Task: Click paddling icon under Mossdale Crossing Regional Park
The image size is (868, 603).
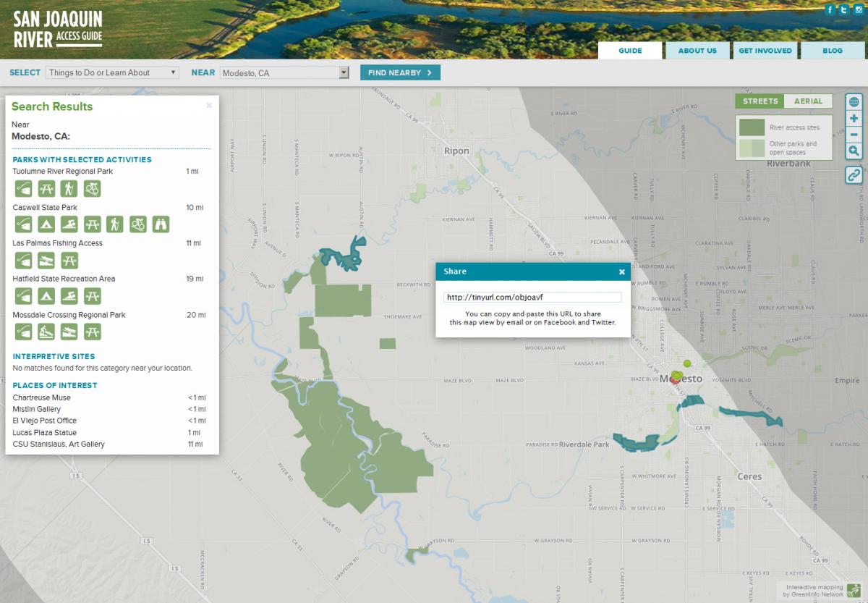Action: 46,332
